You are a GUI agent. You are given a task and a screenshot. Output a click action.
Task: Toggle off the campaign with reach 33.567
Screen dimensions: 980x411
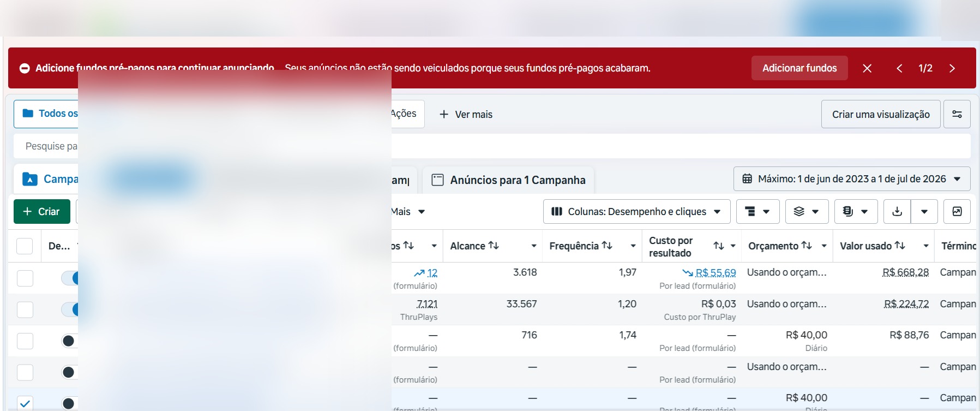70,309
